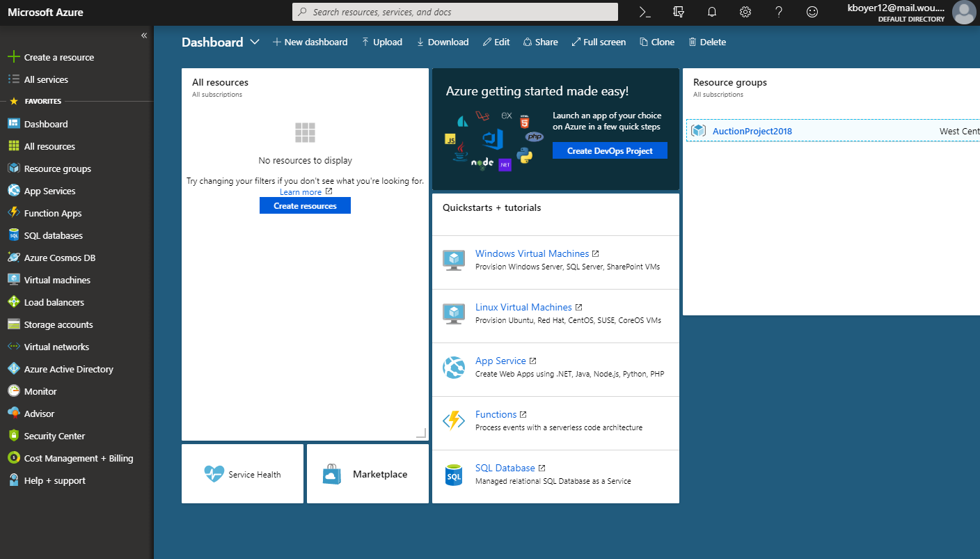980x559 pixels.
Task: Open the Windows Virtual Machines quickstart link
Action: coord(532,253)
